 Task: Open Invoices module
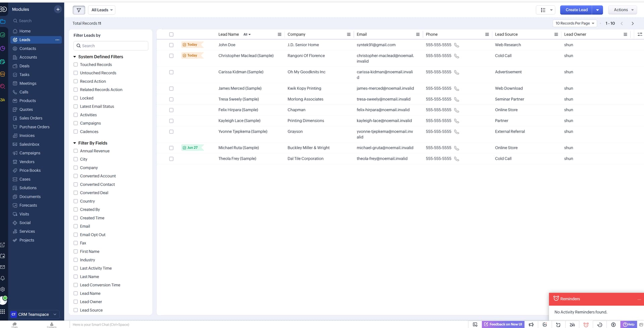(27, 136)
